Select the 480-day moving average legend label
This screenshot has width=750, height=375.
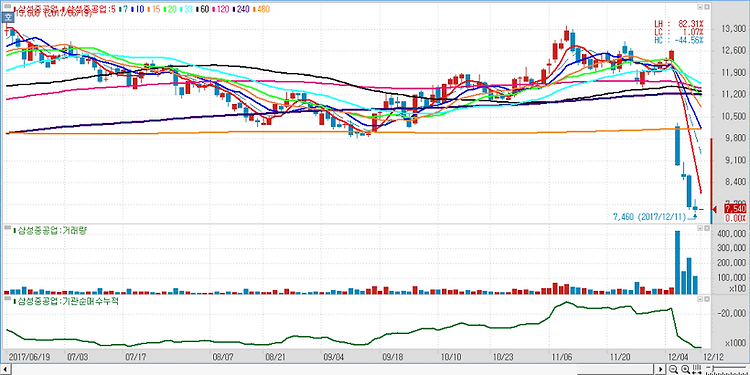[263, 9]
